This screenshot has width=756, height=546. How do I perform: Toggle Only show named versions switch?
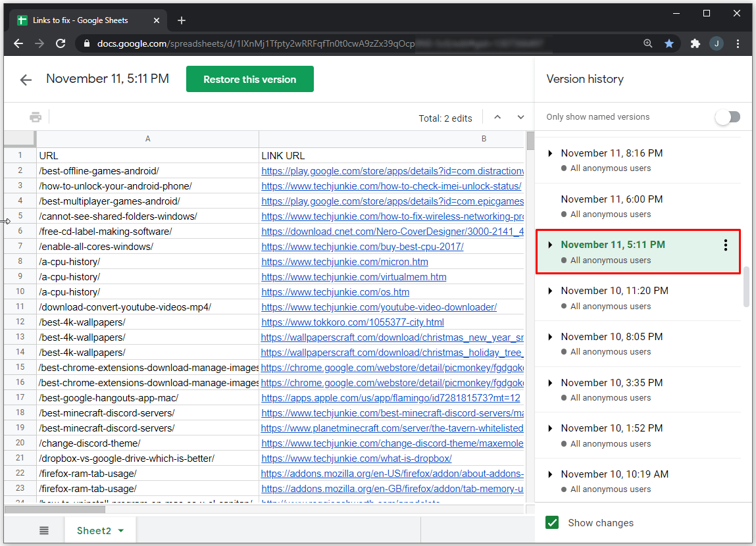point(728,117)
